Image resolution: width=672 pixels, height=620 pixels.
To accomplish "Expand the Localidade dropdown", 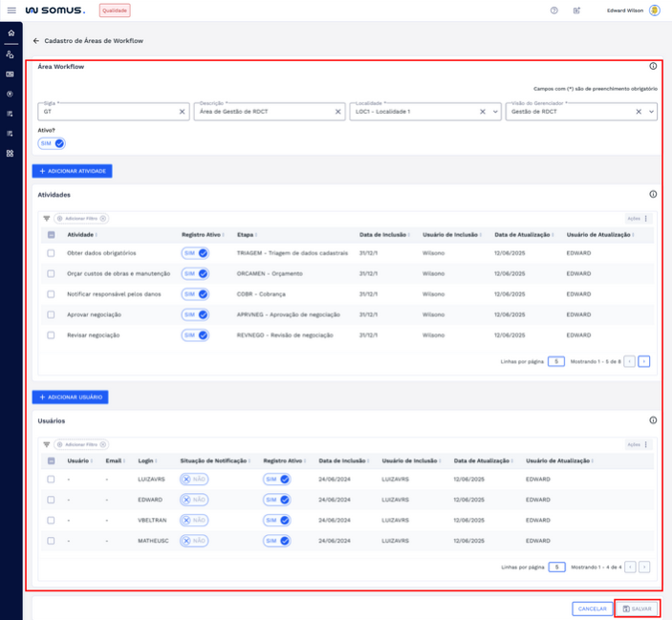I will pyautogui.click(x=494, y=112).
